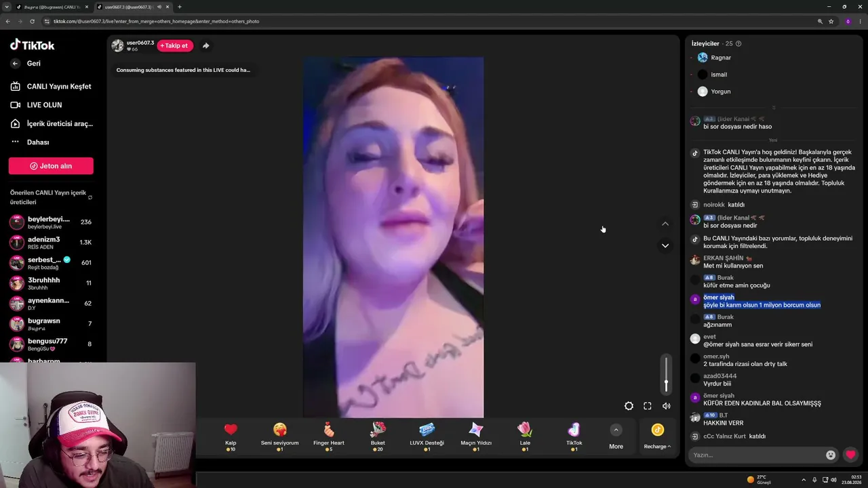Click the Jeton alın button
The image size is (868, 488).
[x=51, y=166]
